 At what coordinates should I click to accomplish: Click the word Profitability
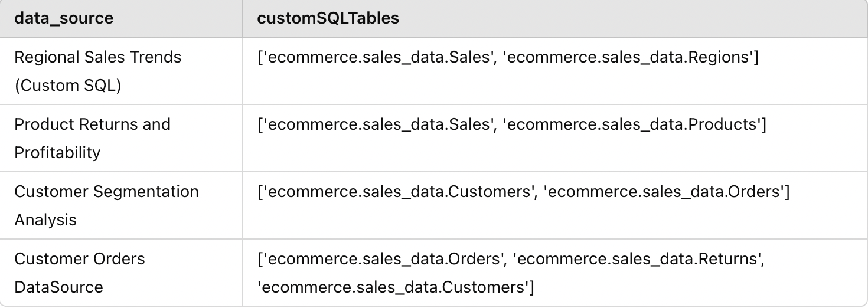pos(57,153)
